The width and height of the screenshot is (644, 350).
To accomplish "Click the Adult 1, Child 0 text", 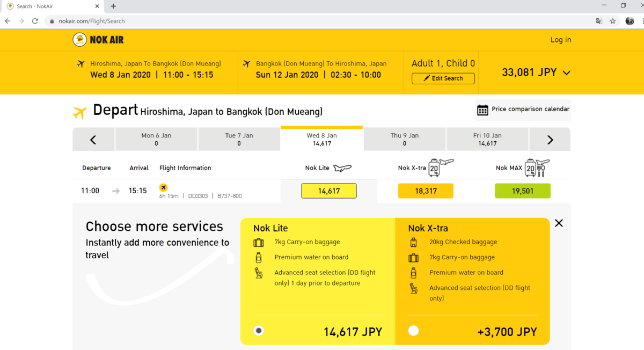I will tap(443, 63).
